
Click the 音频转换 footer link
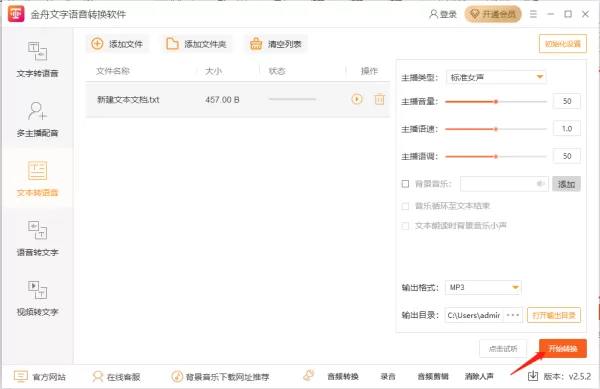[343, 377]
